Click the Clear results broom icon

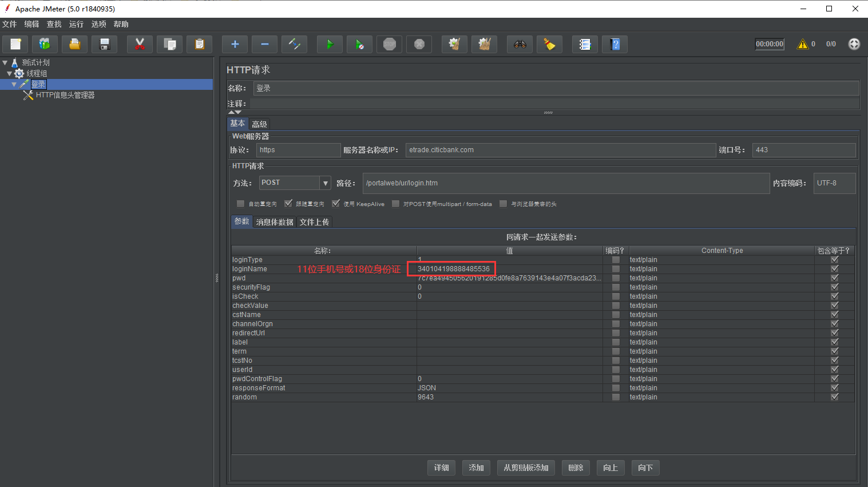tap(455, 44)
